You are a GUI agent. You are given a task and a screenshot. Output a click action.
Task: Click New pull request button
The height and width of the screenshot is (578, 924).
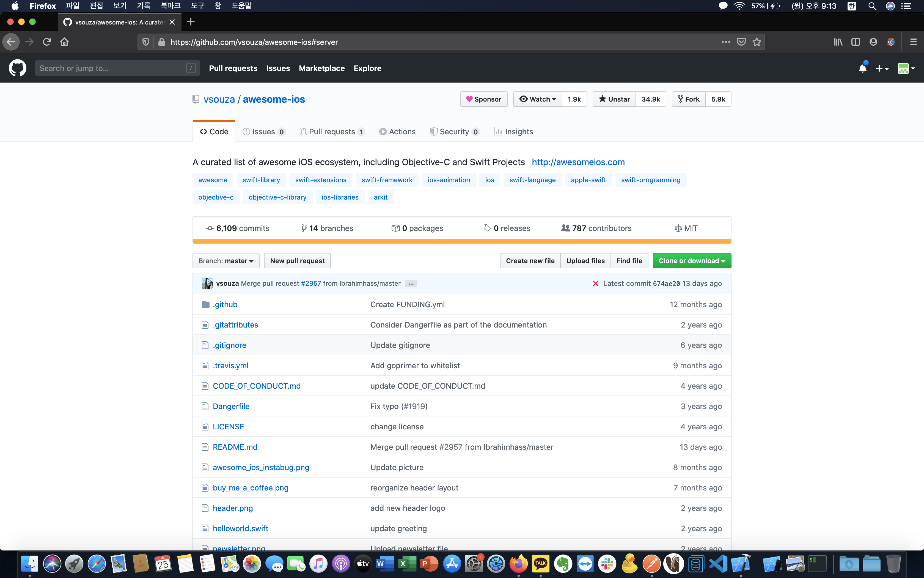(x=298, y=261)
